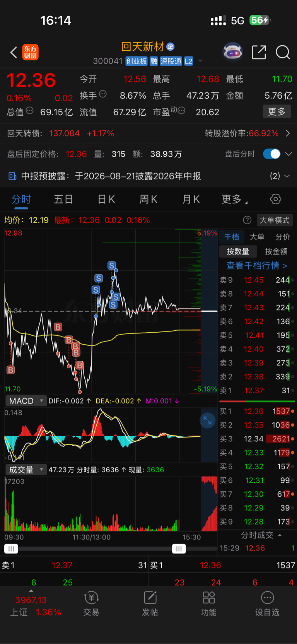Toggle 大单模式
This screenshot has height=644, width=297.
(x=274, y=220)
